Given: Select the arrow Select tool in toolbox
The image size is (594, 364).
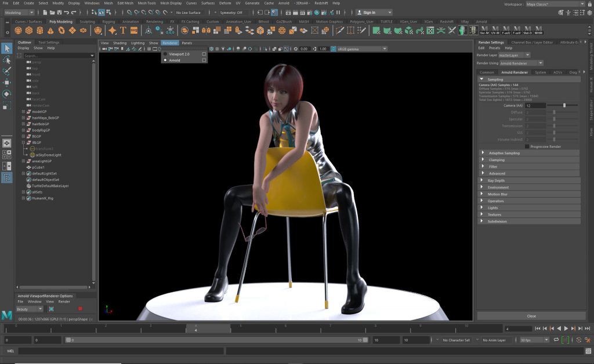Looking at the screenshot, I should [x=6, y=48].
